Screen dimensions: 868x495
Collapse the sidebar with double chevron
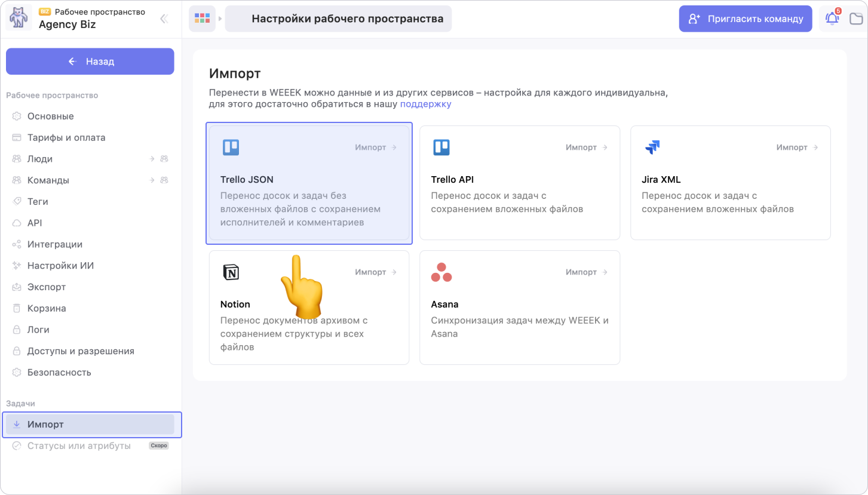(164, 19)
